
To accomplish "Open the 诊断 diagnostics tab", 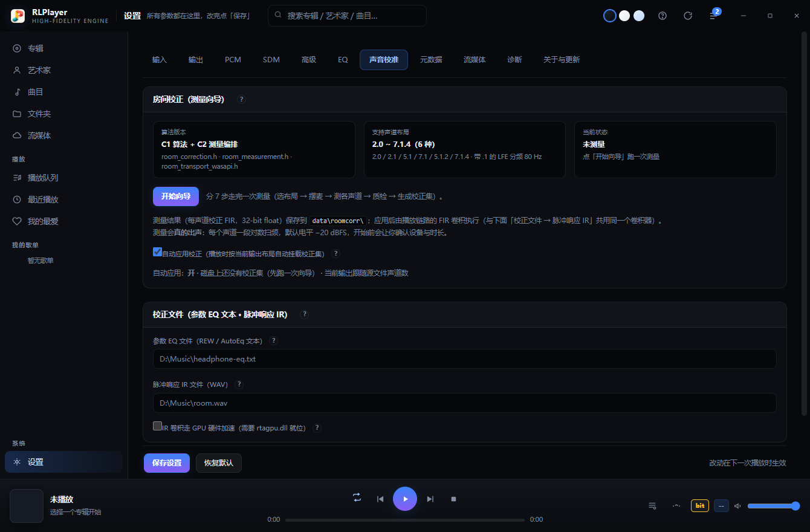I will tap(514, 60).
